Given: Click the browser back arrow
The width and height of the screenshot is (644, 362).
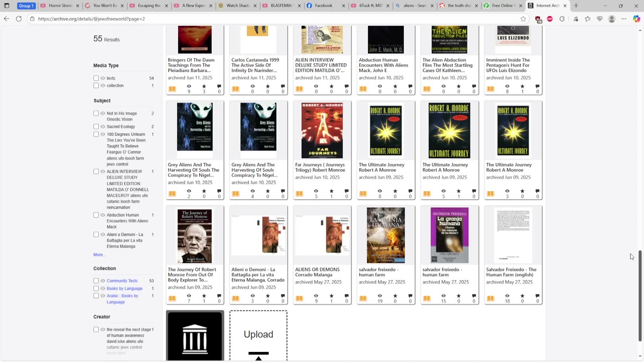Looking at the screenshot, I should click(7, 19).
